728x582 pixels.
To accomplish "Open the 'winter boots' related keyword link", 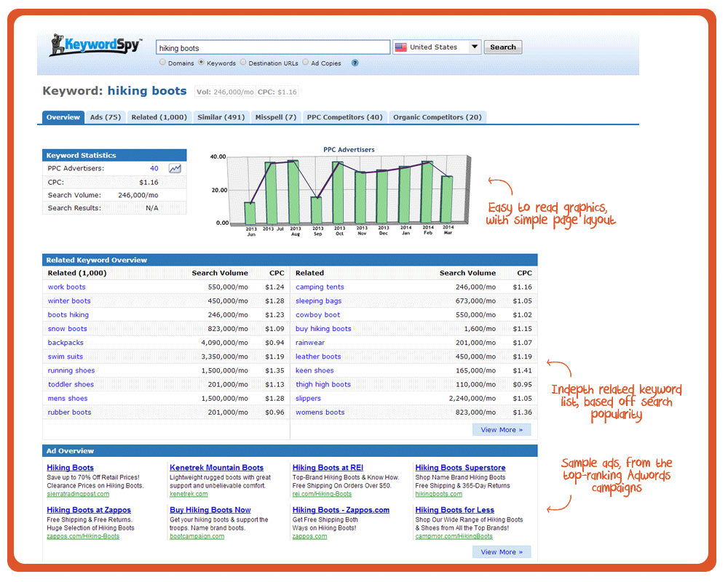I will (x=69, y=300).
